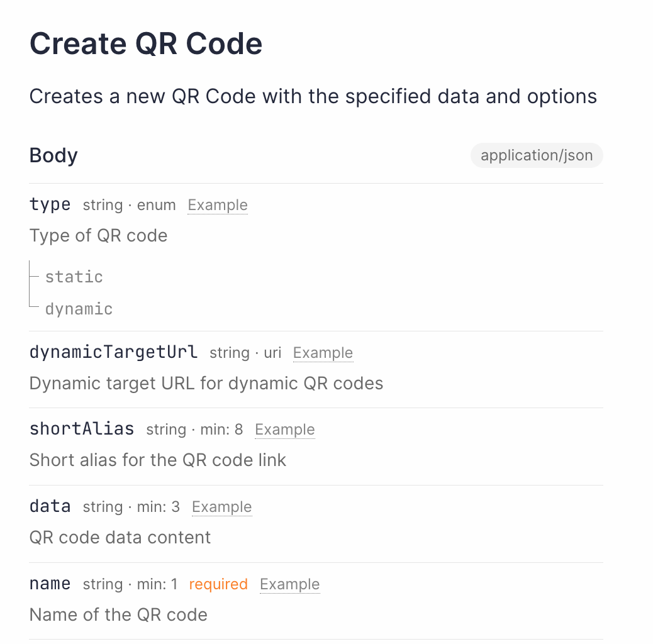Image resolution: width=653 pixels, height=644 pixels.
Task: Open the Example for dynamicTargetUrl
Action: [323, 353]
